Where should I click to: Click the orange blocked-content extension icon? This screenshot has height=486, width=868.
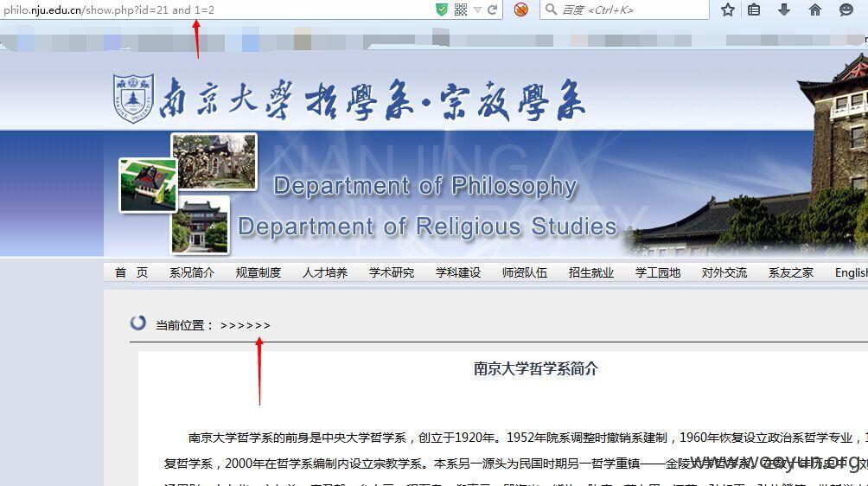[x=521, y=10]
